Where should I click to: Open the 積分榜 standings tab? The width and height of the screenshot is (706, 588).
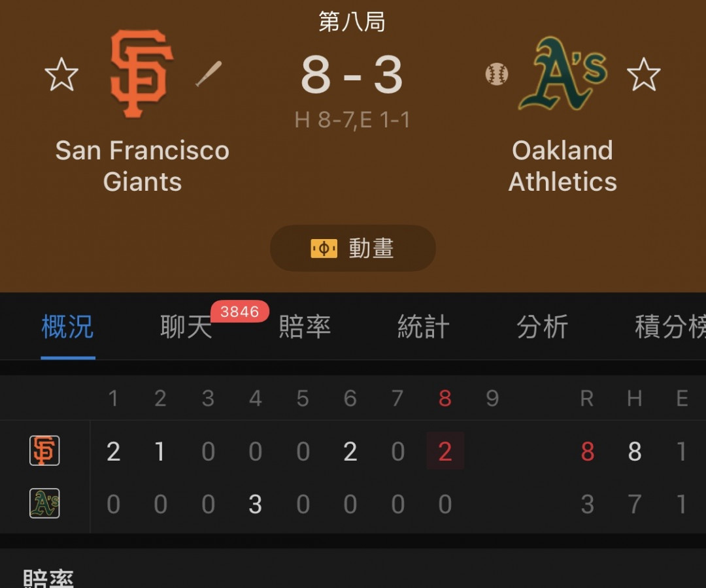pos(671,327)
